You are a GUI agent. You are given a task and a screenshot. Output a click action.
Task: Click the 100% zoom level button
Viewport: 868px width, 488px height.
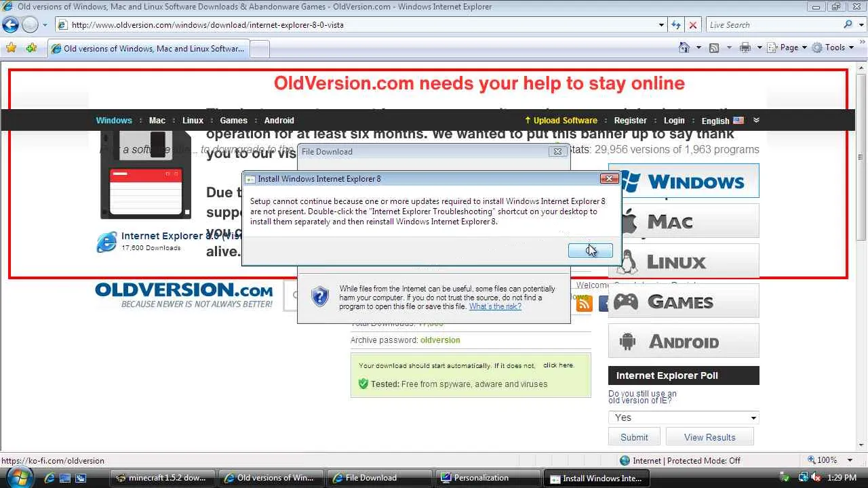[822, 460]
